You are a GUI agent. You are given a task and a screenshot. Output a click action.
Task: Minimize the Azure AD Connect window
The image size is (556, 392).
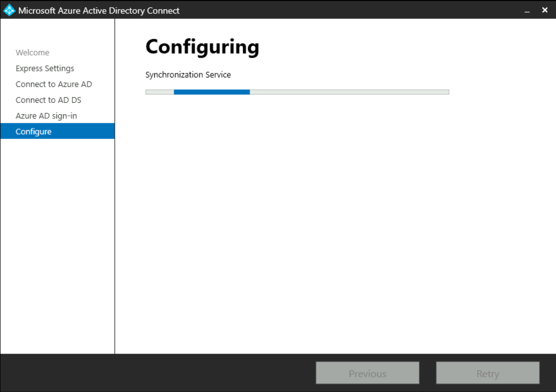click(x=528, y=11)
